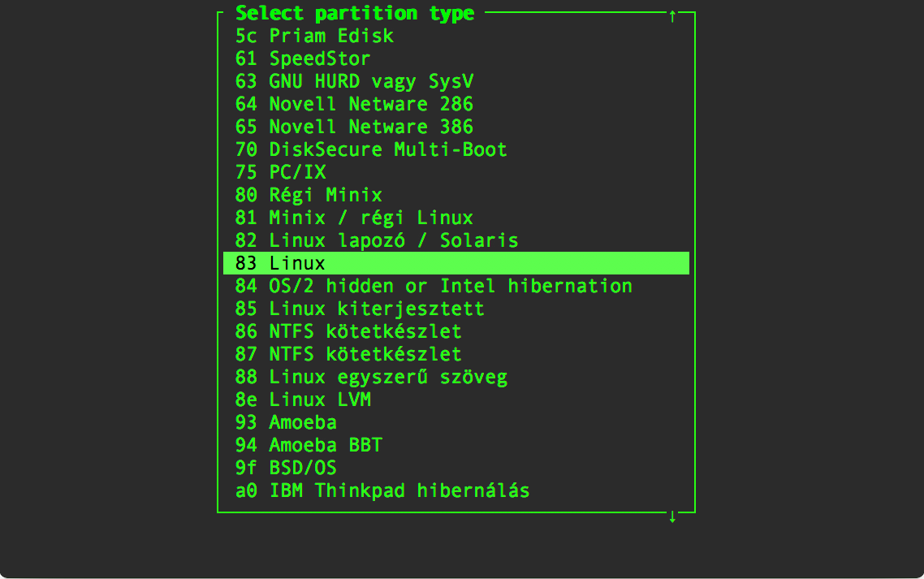924x579 pixels.
Task: Choose the 75 PC/IX option
Action: click(456, 172)
